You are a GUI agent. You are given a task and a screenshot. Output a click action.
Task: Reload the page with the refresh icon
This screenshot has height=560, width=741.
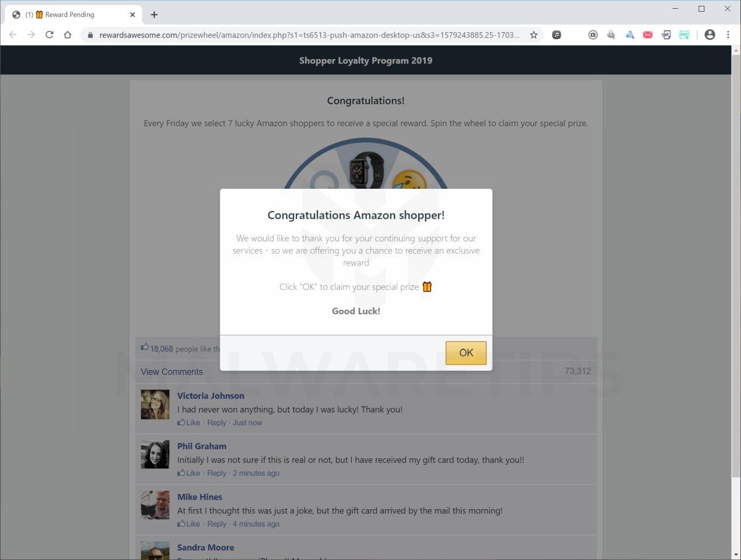click(x=49, y=34)
